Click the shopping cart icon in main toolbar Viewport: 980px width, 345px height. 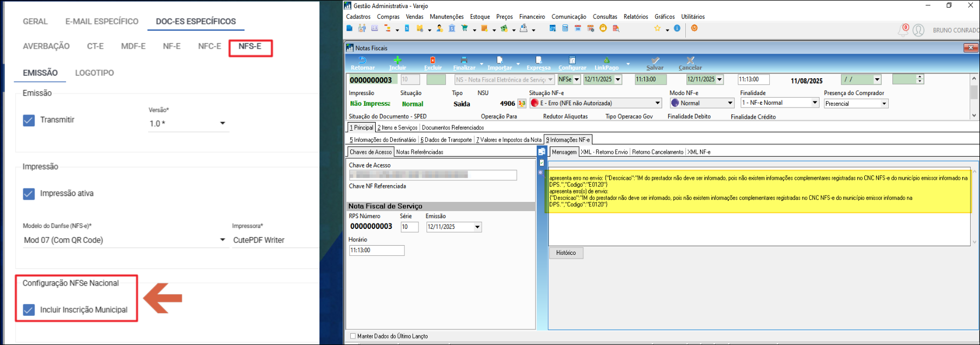[464, 29]
